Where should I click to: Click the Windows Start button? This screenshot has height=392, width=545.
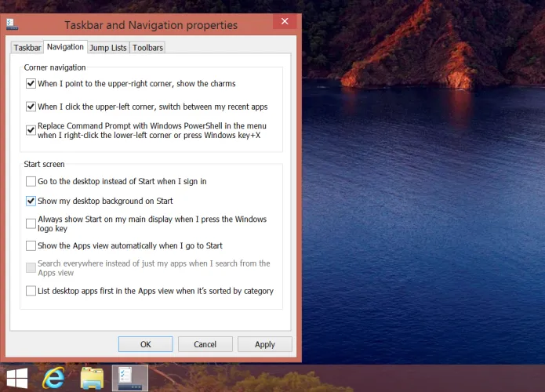click(17, 377)
